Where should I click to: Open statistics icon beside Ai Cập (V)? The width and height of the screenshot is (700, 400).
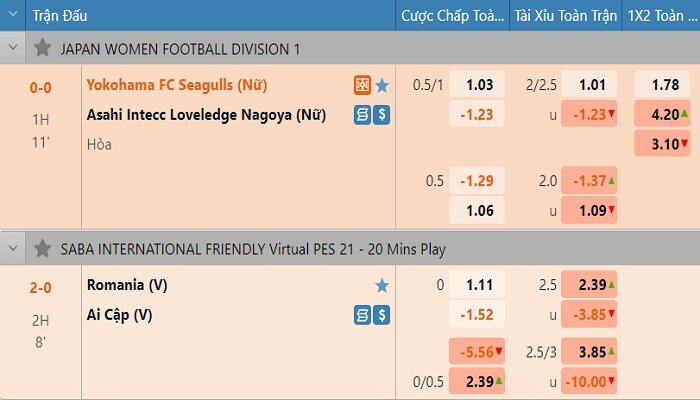[362, 315]
